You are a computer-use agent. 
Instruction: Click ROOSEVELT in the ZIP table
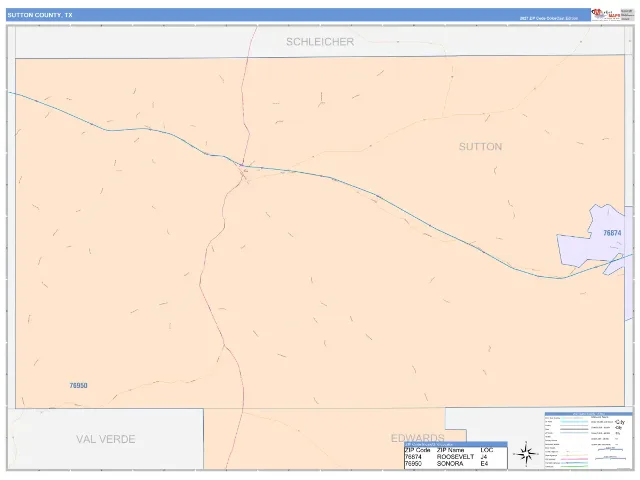(455, 457)
